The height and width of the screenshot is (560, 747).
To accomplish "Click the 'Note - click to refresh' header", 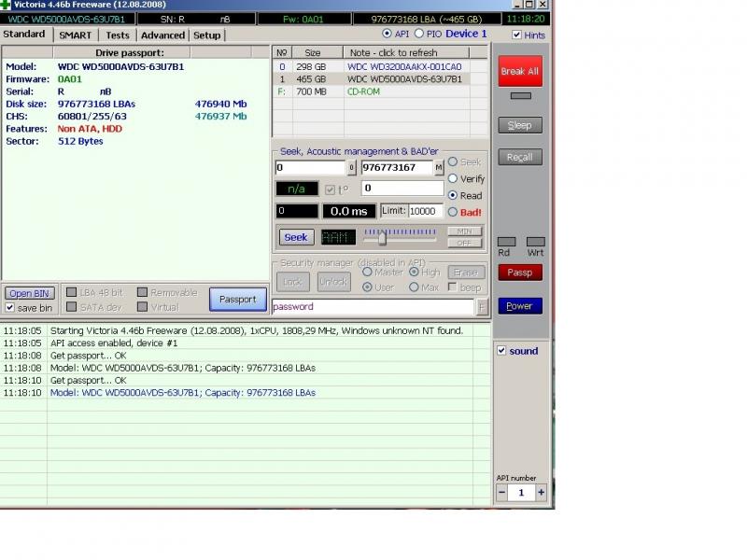I will (406, 53).
